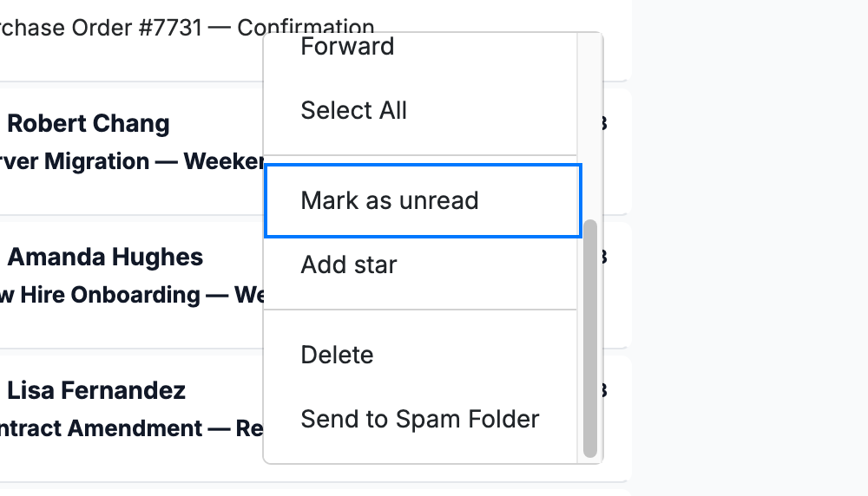Open the email from Amanda Hughes
The height and width of the screenshot is (496, 868).
pos(105,258)
